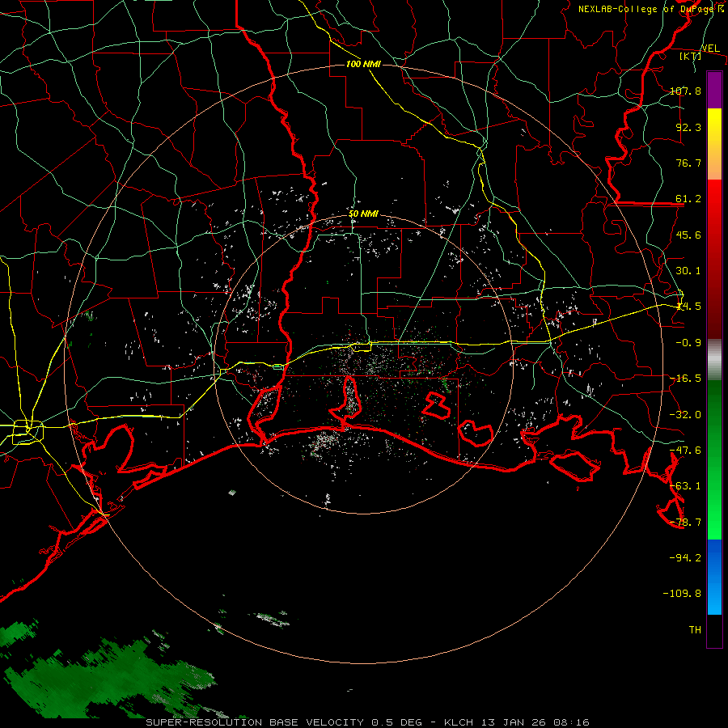
Task: Click the [KT] units label
Action: coord(690,56)
